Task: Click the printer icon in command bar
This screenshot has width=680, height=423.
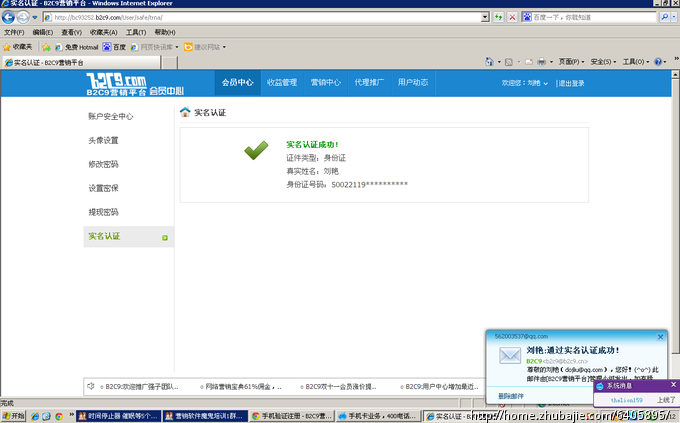Action: 541,62
